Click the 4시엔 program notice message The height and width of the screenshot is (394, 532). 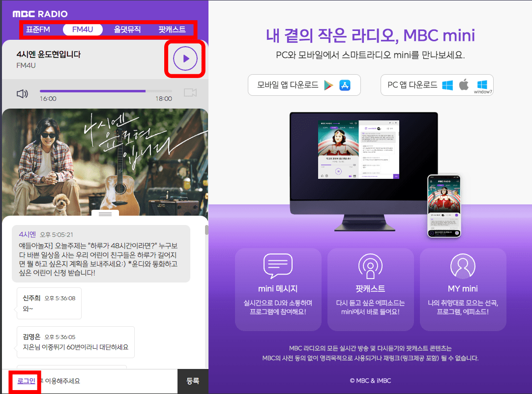[101, 253]
